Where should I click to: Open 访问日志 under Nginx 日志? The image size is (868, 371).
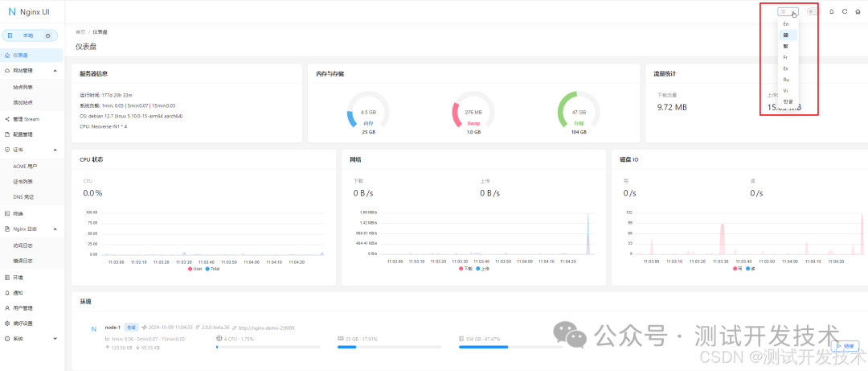(23, 245)
